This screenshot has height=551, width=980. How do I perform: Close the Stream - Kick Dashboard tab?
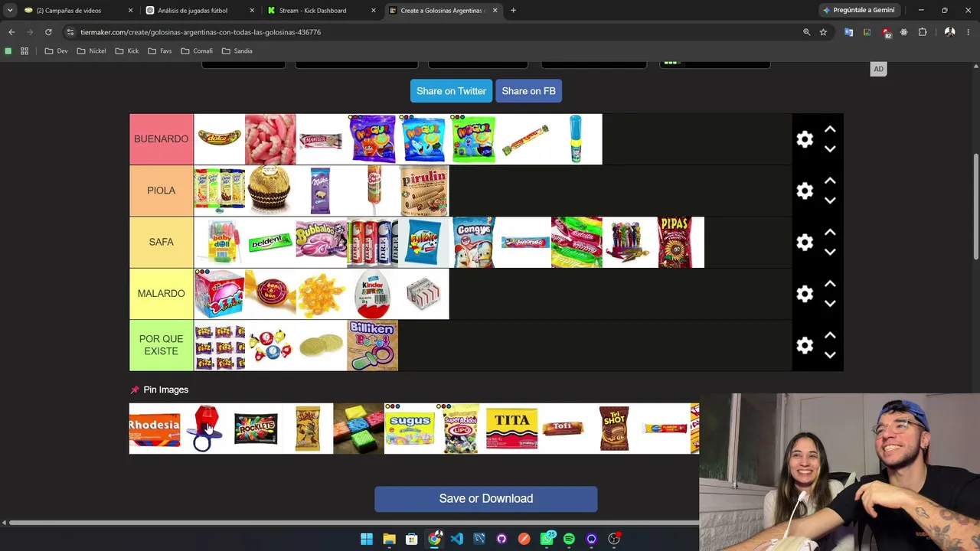tap(374, 11)
